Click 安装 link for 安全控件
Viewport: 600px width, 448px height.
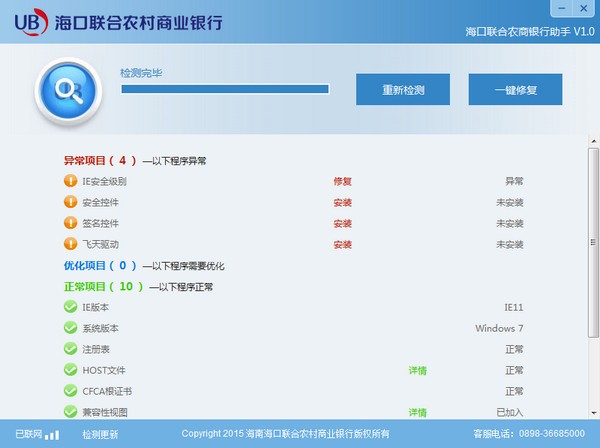point(342,202)
